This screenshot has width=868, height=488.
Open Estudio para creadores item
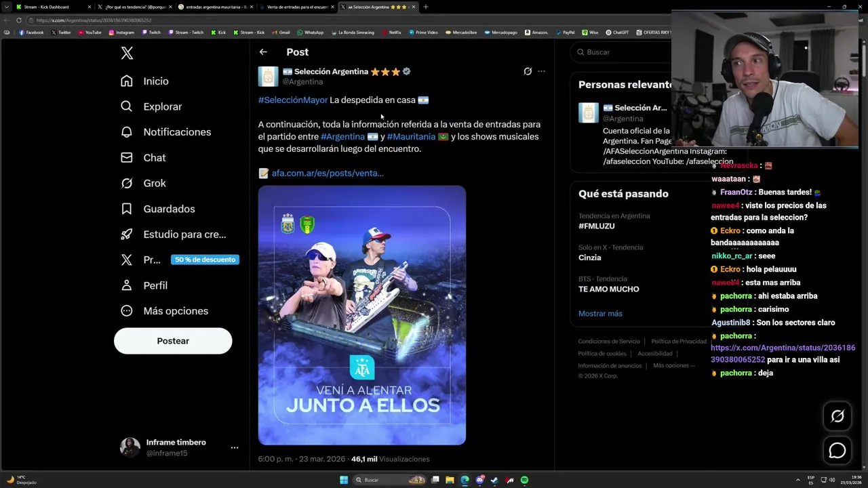pos(173,235)
